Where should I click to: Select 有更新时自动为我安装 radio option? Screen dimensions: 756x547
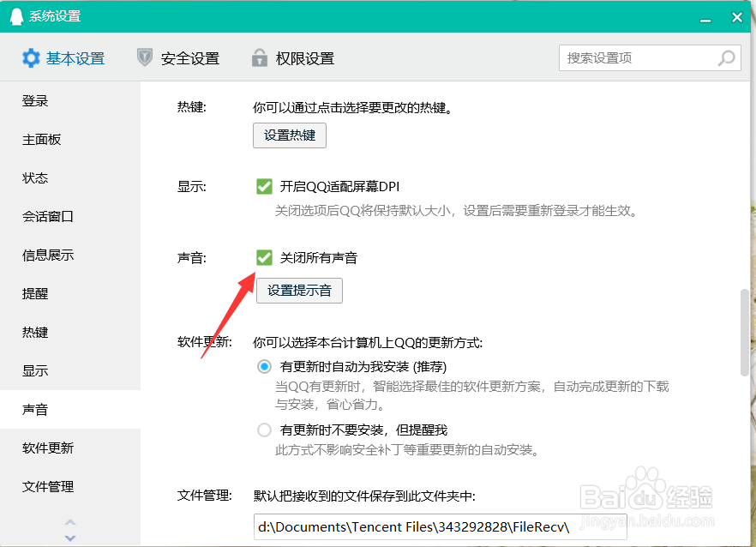264,367
